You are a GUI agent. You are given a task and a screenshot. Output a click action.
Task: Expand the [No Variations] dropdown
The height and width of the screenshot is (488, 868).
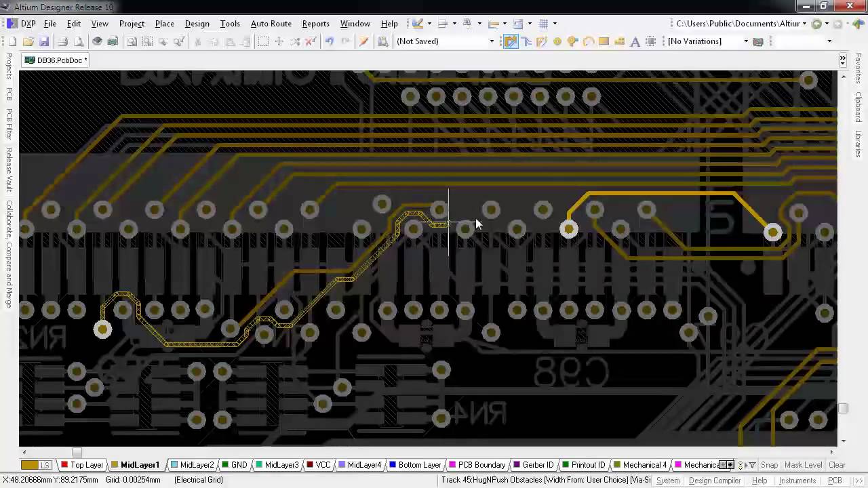746,41
